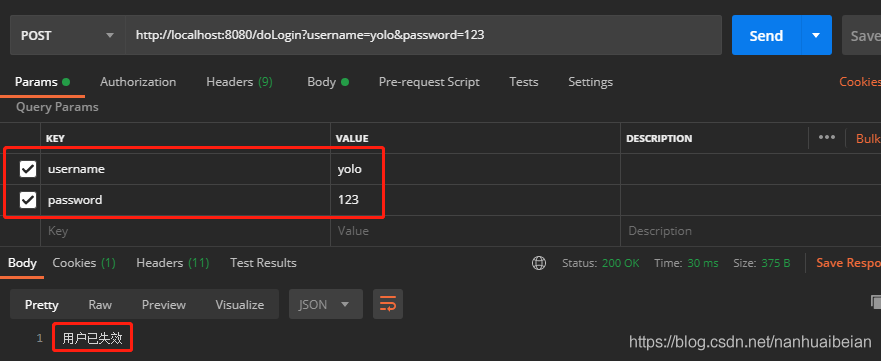Click Save Response
This screenshot has height=361, width=881.
pyautogui.click(x=848, y=263)
